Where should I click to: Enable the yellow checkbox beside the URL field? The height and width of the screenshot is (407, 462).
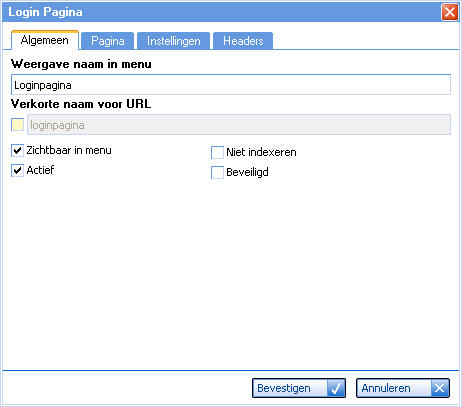coord(18,125)
